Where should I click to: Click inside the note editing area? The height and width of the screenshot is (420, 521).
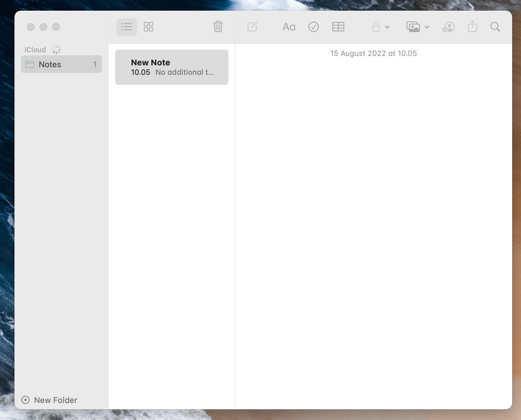pos(373,189)
